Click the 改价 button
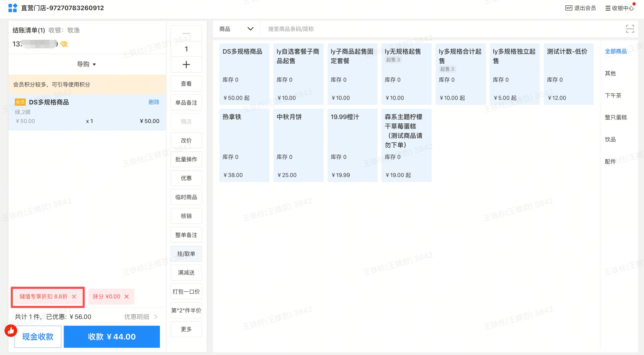 [186, 140]
